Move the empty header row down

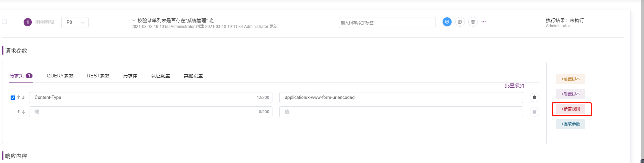tap(23, 112)
